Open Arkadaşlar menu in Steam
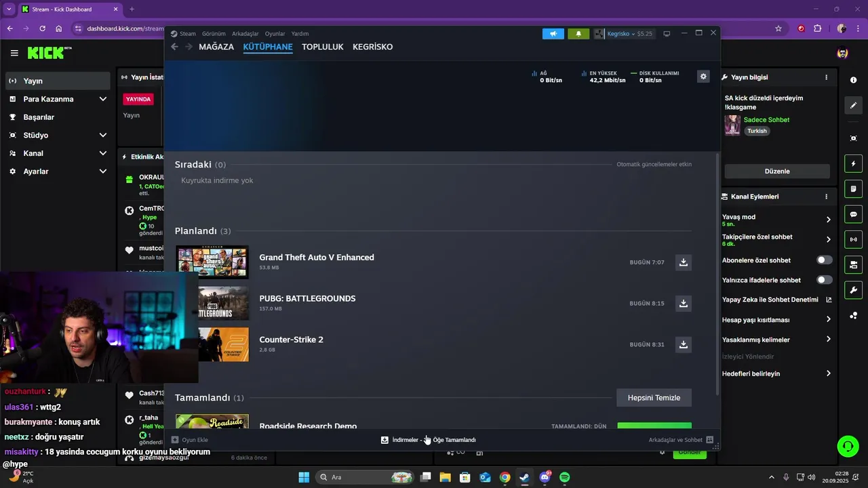The image size is (868, 488). click(x=245, y=34)
